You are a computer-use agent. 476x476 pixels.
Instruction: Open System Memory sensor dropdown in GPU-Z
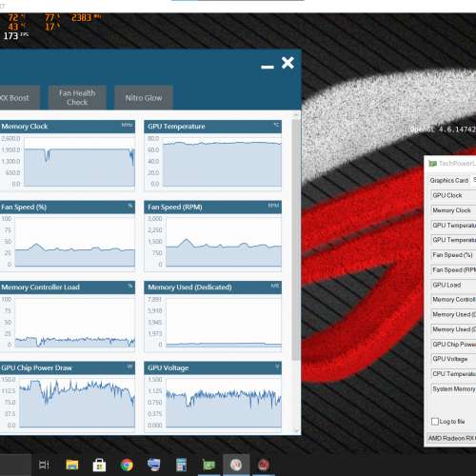453,388
